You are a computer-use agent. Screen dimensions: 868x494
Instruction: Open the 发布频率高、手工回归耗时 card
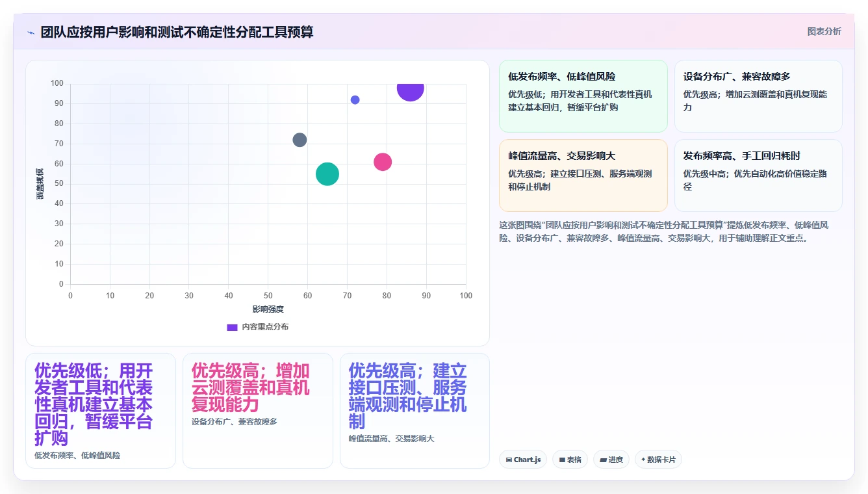coord(758,175)
